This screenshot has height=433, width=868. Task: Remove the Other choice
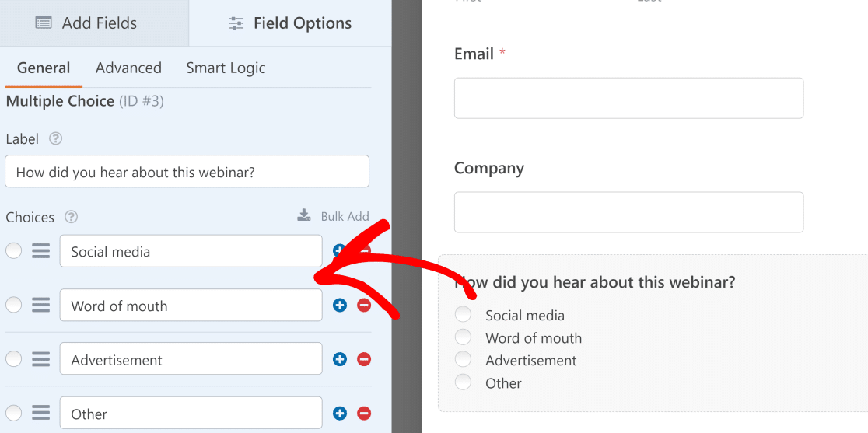364,413
